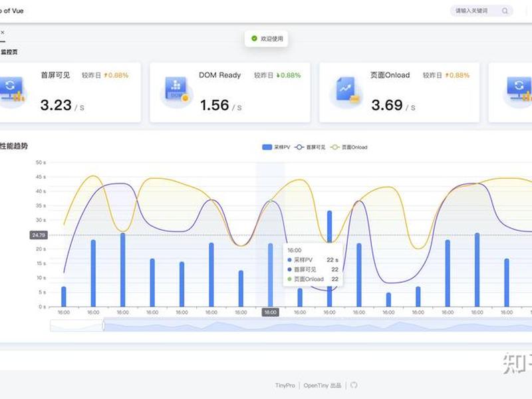532x399 pixels.
Task: Click the 0.88% change in 页面Onload card
Action: pos(457,75)
